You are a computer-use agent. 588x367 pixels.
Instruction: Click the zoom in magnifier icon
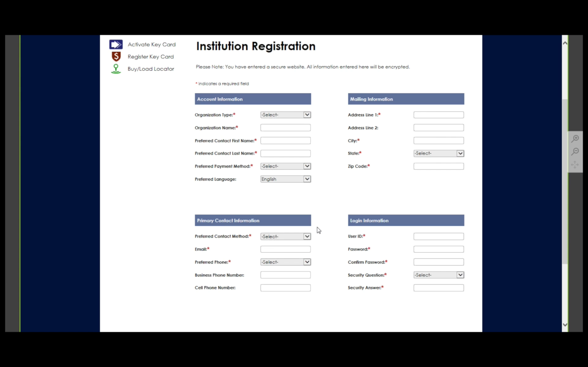coord(575,139)
